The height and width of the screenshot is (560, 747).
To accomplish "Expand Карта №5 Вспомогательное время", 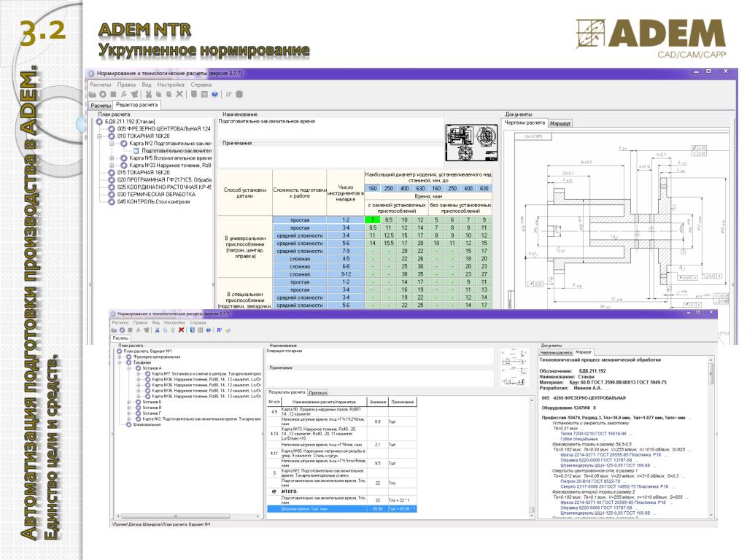I will [112, 158].
